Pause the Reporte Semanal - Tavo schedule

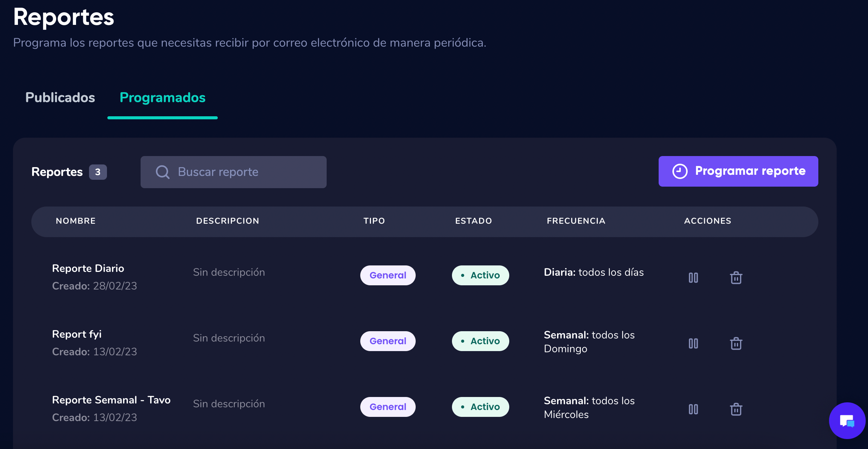(693, 409)
